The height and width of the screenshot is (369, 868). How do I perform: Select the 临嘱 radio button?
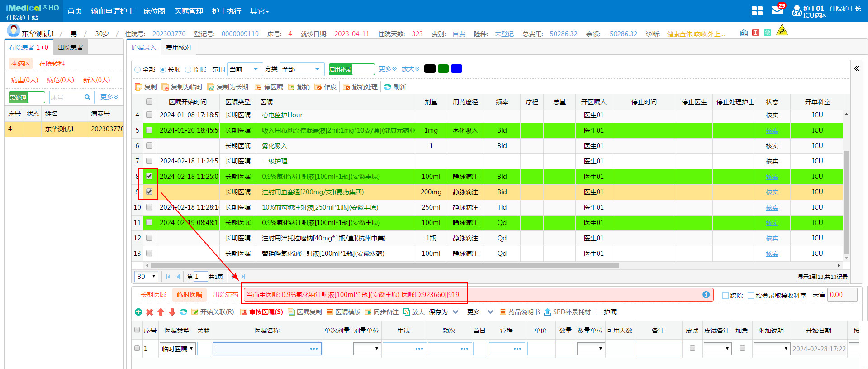(x=188, y=70)
